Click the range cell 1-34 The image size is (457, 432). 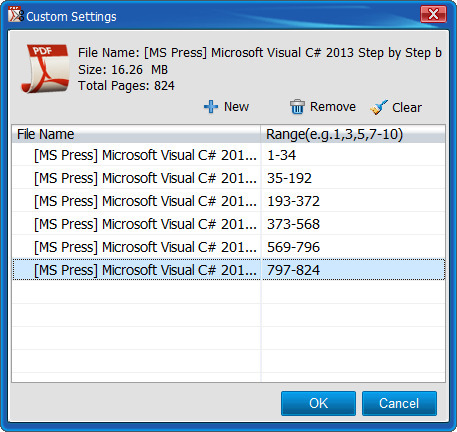[353, 155]
